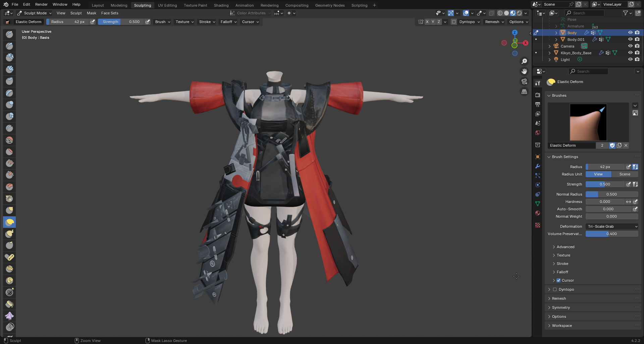Adjust the Volume Preservation slider
This screenshot has width=644, height=344.
[612, 234]
